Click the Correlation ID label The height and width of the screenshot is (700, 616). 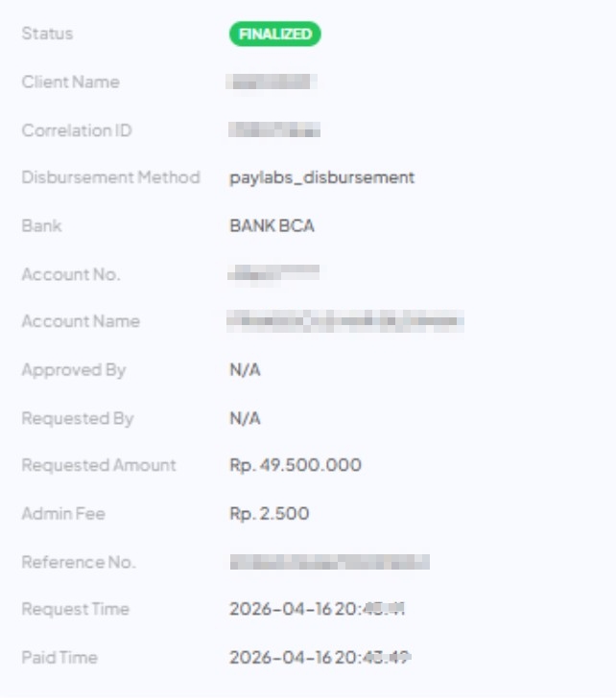point(77,130)
